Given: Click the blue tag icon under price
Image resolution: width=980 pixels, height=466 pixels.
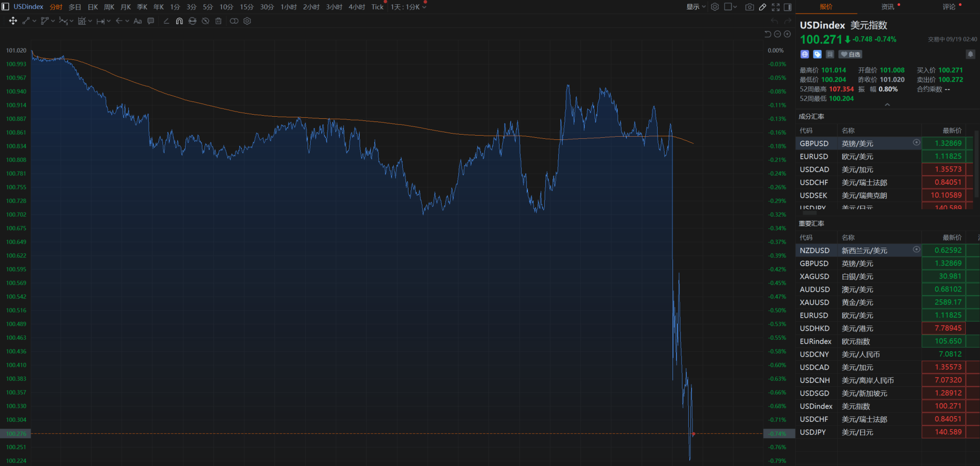Looking at the screenshot, I should point(818,54).
